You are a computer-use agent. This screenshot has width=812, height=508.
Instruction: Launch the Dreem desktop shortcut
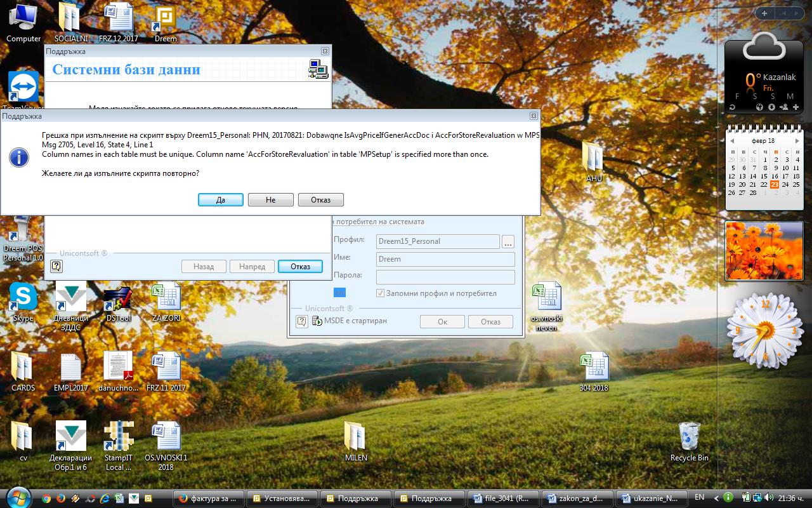(166, 22)
